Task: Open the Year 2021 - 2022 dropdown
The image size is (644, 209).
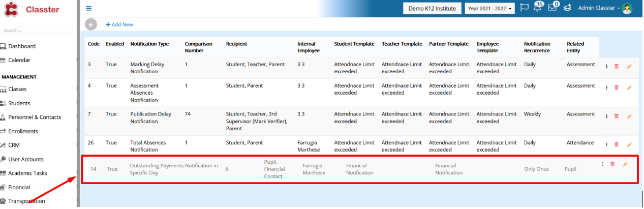Action: coord(490,9)
